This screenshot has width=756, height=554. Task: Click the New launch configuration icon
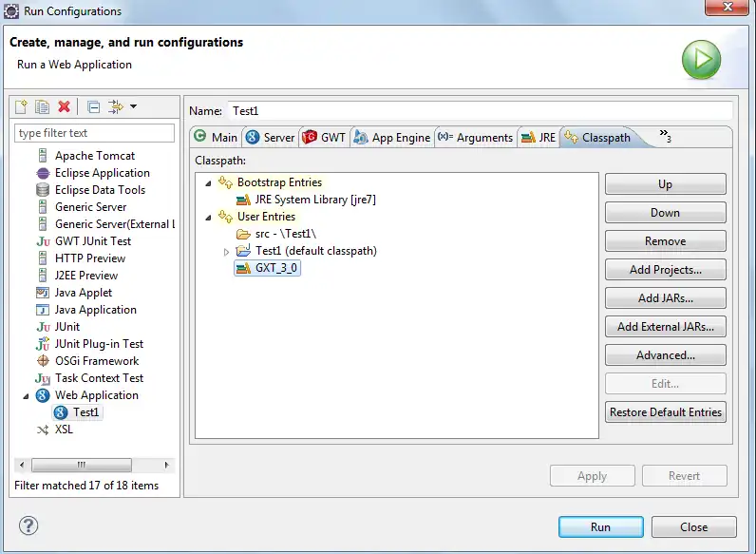[x=23, y=106]
